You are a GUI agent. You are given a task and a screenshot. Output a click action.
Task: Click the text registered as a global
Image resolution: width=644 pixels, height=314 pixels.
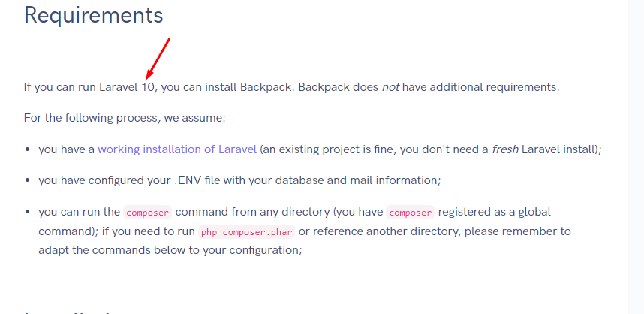[495, 212]
